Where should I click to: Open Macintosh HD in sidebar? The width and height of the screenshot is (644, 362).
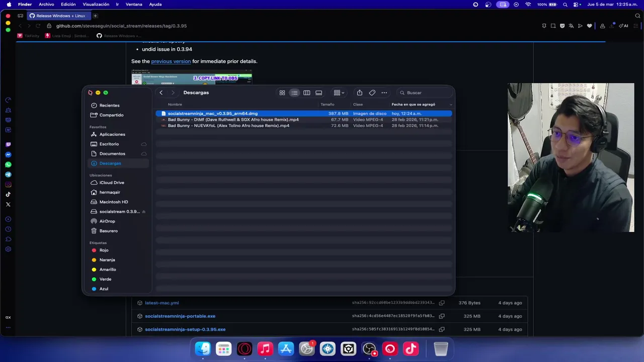(119, 202)
